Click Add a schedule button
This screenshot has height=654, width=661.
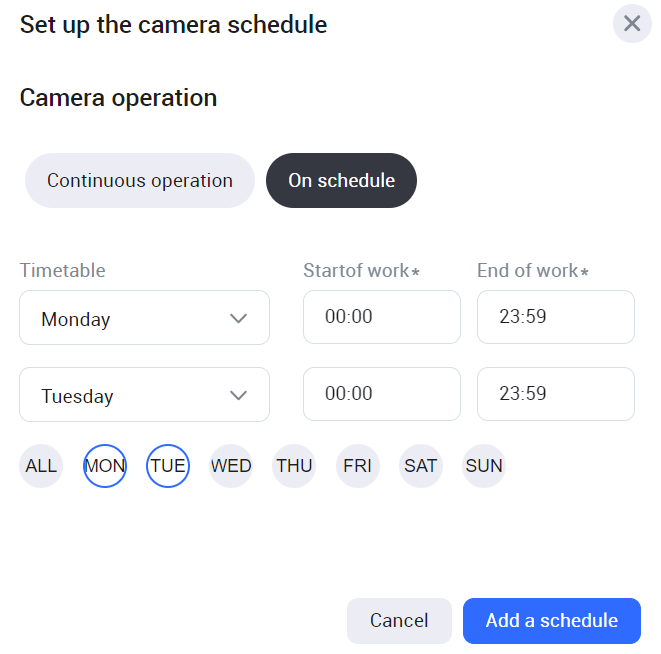[552, 621]
